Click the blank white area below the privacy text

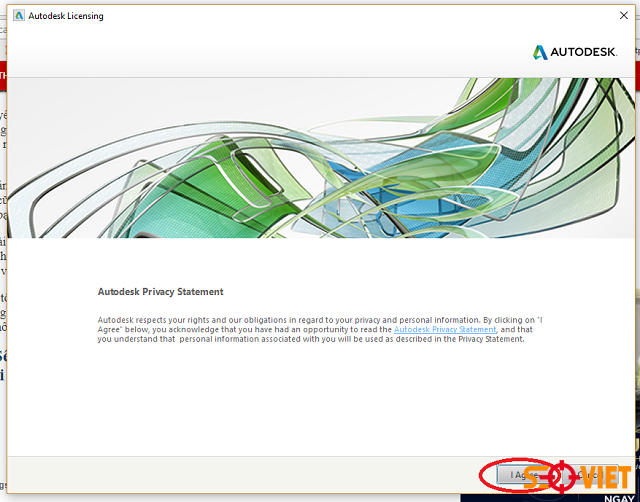(x=320, y=400)
